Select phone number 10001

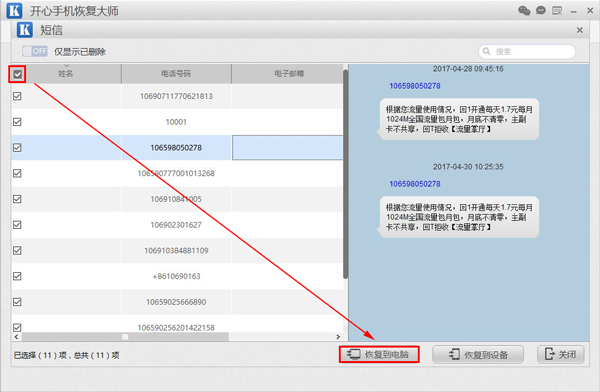[176, 122]
